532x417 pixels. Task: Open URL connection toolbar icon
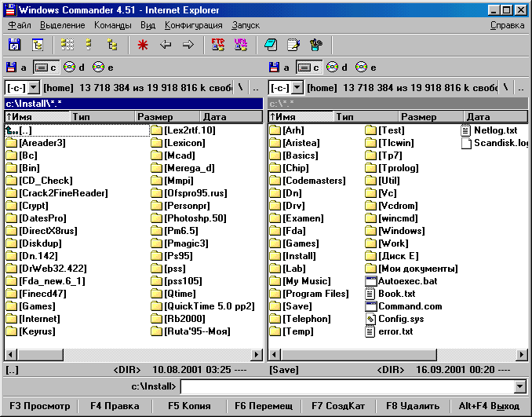click(241, 45)
